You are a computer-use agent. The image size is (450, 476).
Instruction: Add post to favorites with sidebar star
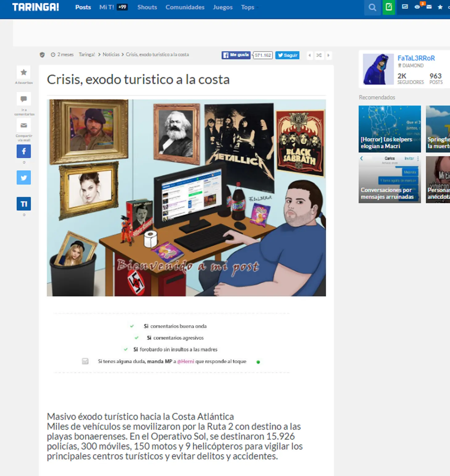point(23,73)
